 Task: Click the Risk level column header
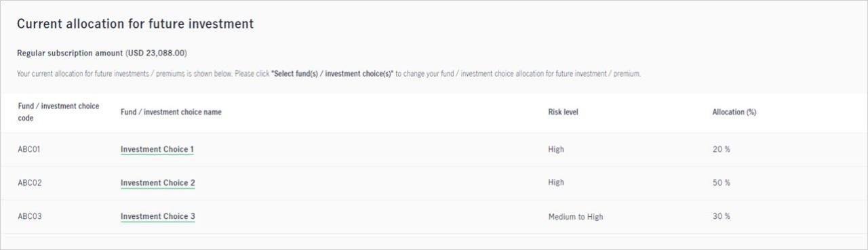coord(563,112)
